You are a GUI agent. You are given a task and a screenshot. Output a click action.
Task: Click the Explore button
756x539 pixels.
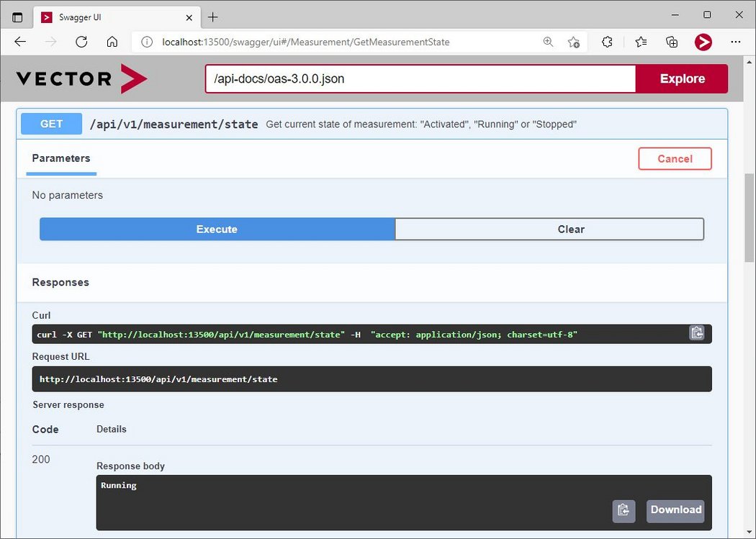tap(682, 78)
